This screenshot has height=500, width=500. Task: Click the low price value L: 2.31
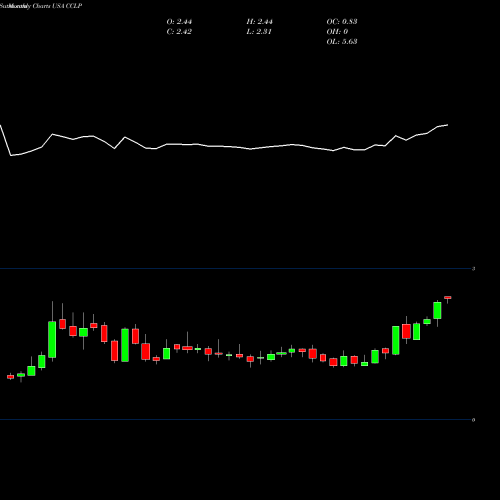[259, 32]
